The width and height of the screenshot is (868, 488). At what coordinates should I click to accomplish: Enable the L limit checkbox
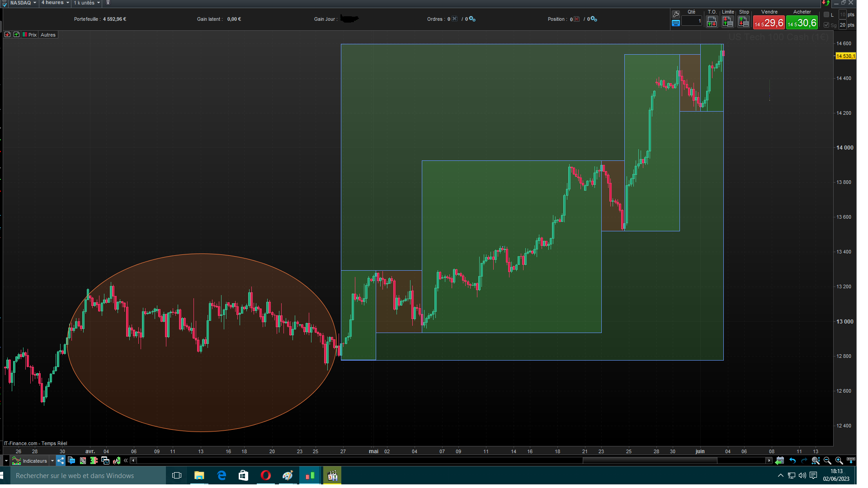pyautogui.click(x=826, y=15)
